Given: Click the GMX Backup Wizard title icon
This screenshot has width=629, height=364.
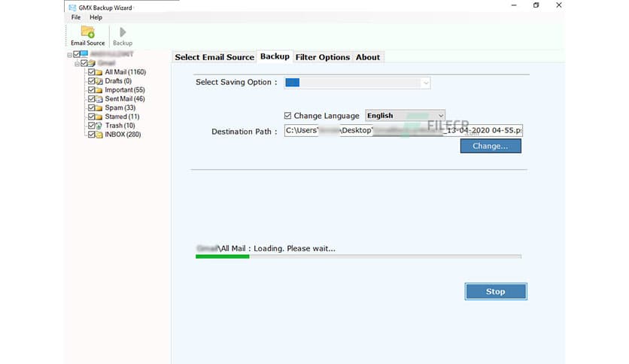Looking at the screenshot, I should pos(72,8).
